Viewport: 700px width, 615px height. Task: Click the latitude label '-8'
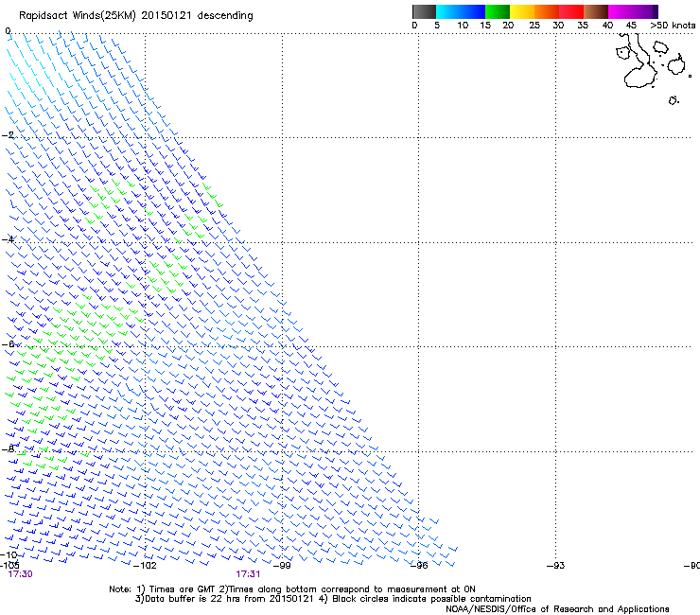click(8, 448)
